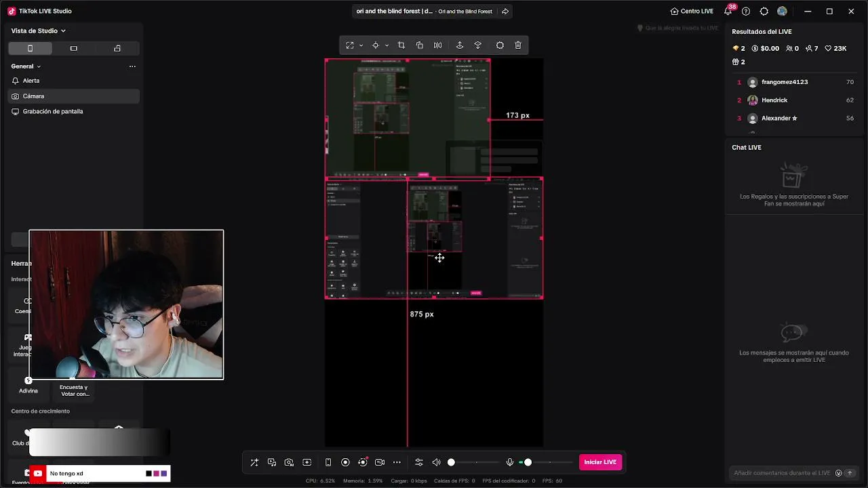Open Encuesta y Votar tool
The width and height of the screenshot is (868, 488).
pyautogui.click(x=74, y=386)
